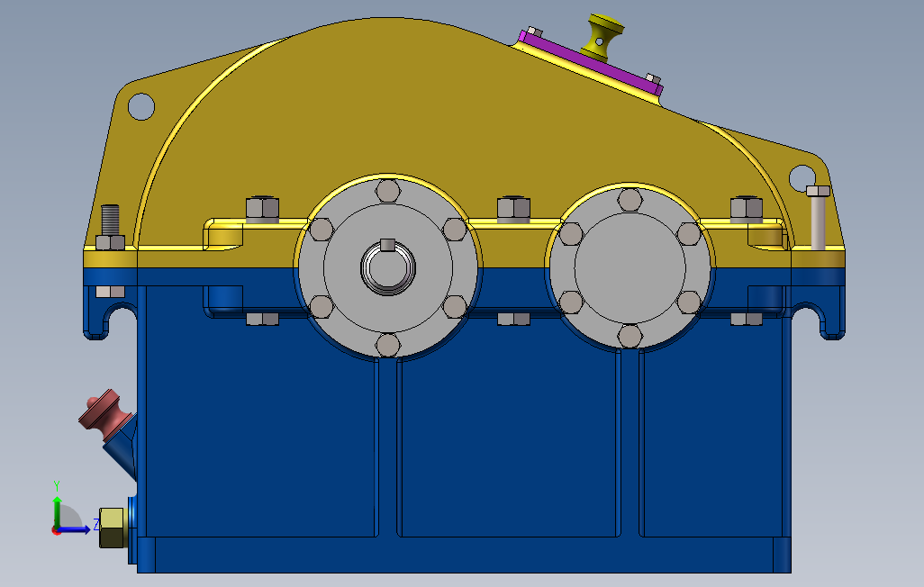This screenshot has width=924, height=587.
Task: Select the top bolt of right bearing cover
Action: [630, 201]
